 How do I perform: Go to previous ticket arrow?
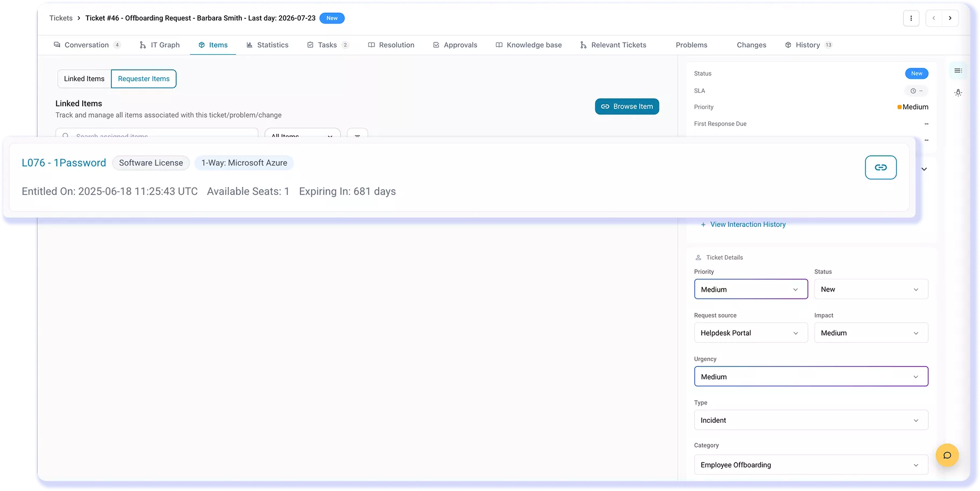[934, 18]
